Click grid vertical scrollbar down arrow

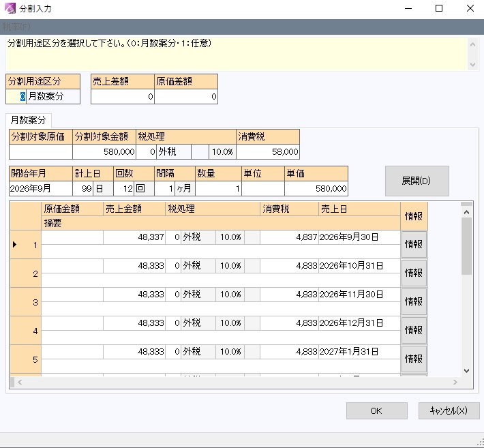pyautogui.click(x=467, y=371)
